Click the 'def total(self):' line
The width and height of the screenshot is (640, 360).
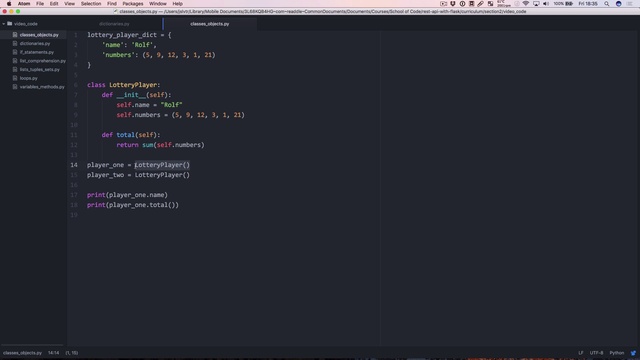pyautogui.click(x=131, y=135)
